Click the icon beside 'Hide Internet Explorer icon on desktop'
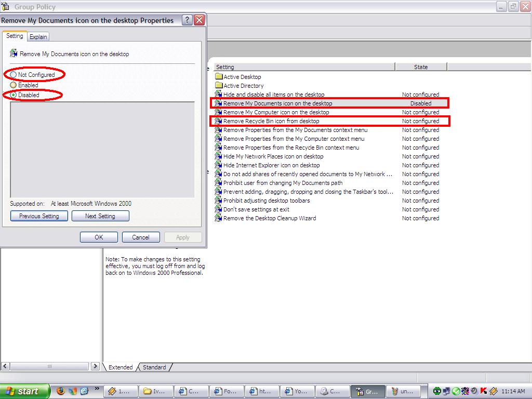Screen dimensions: 532x399 click(x=219, y=165)
